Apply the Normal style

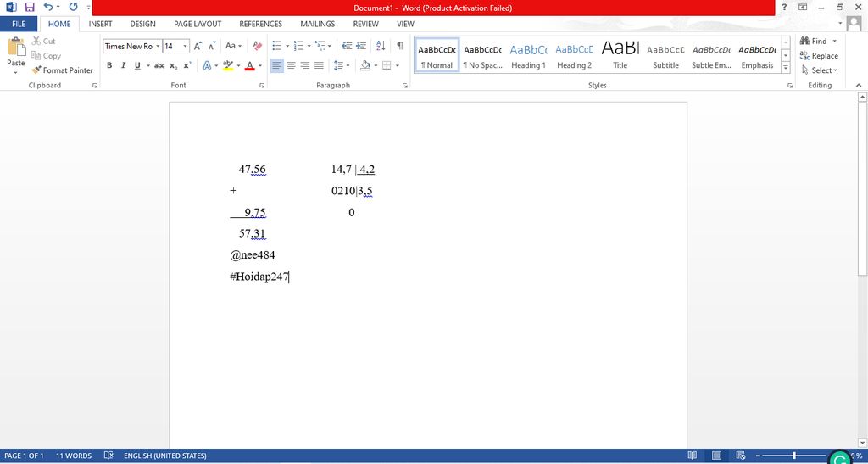point(437,55)
